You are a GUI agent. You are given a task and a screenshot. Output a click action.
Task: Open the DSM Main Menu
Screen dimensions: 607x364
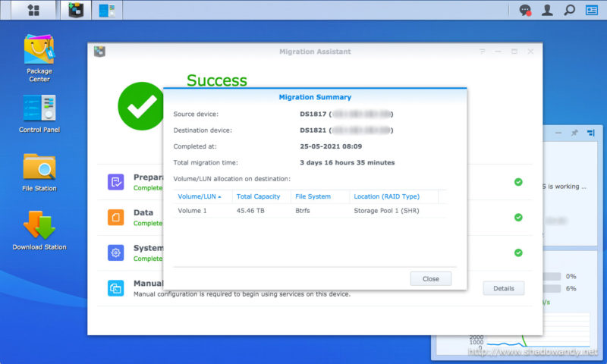33,10
